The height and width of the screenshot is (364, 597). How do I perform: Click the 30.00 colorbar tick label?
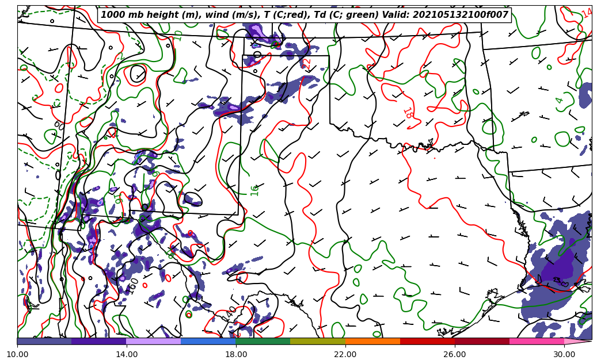pyautogui.click(x=564, y=354)
